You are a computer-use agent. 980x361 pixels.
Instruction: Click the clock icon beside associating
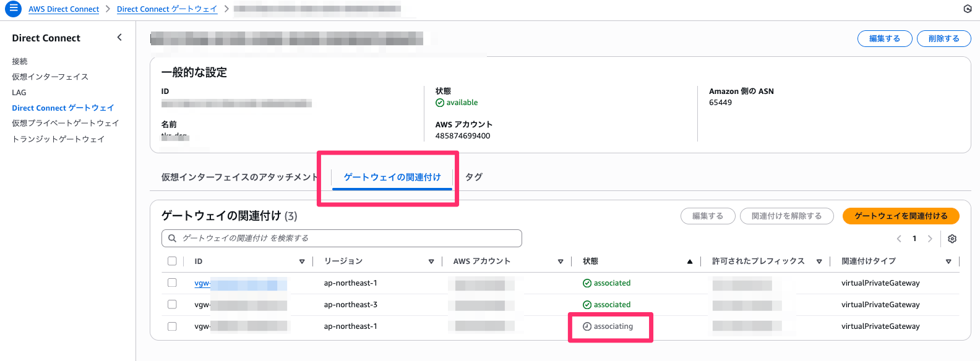click(587, 326)
